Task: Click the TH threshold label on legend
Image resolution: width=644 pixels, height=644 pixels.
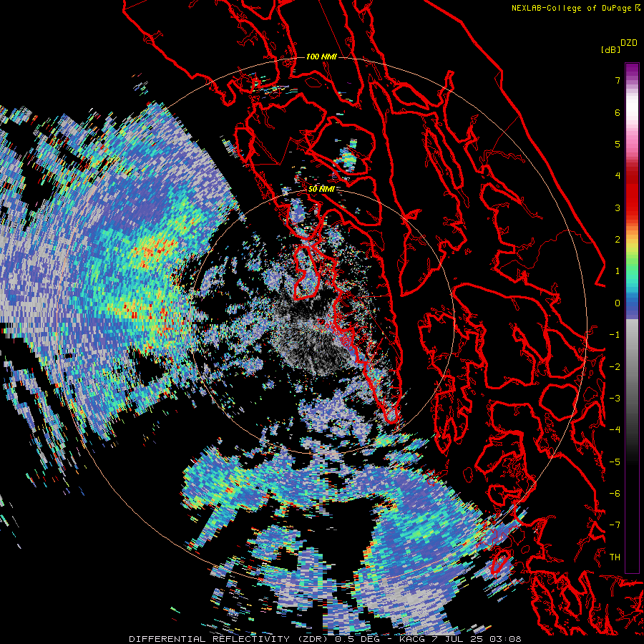Action: (615, 557)
